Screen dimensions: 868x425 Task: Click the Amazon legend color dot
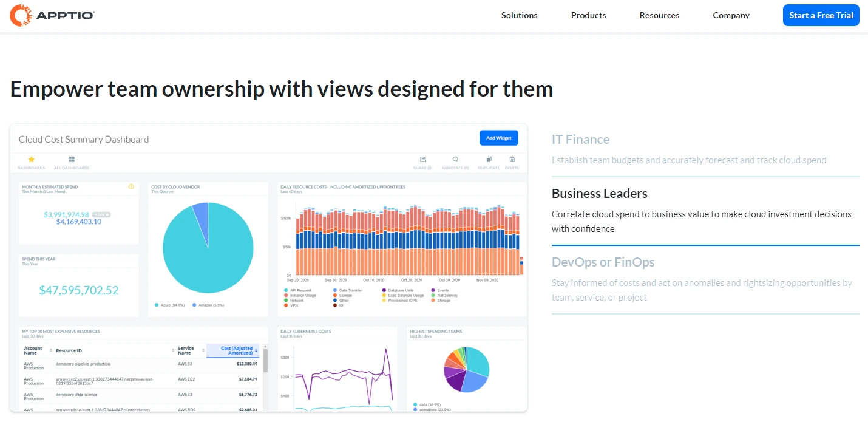pos(194,305)
